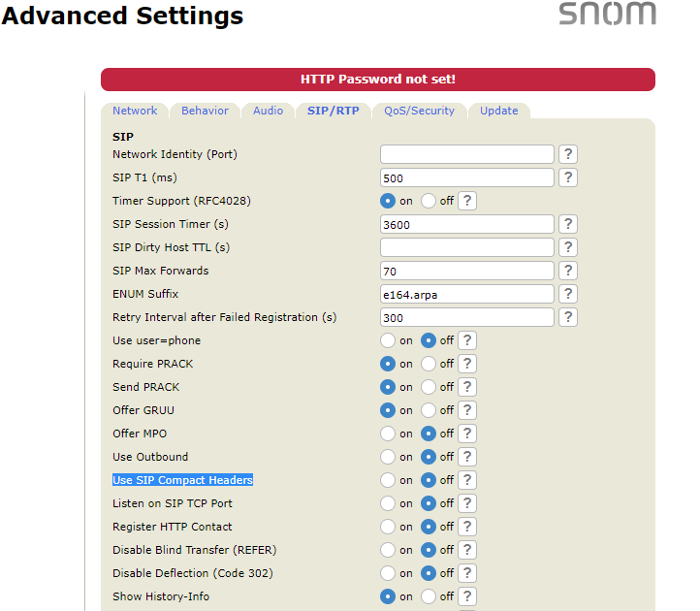Open help for SIP Session Timer
Viewport: 700px width, 611px height.
568,224
